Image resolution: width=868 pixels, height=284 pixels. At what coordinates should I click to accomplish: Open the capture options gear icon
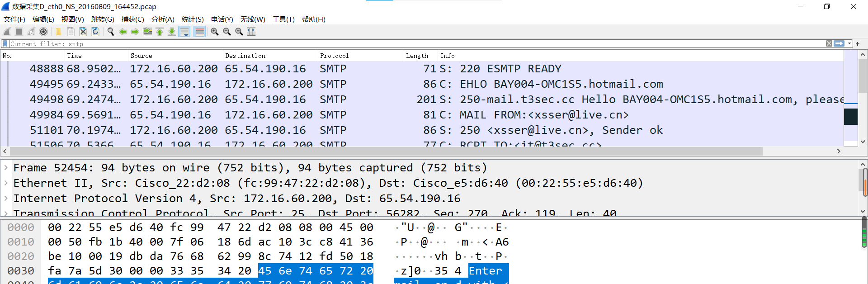click(43, 32)
